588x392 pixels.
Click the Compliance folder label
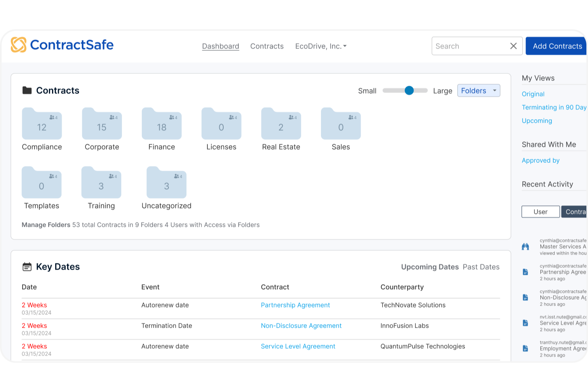click(42, 147)
